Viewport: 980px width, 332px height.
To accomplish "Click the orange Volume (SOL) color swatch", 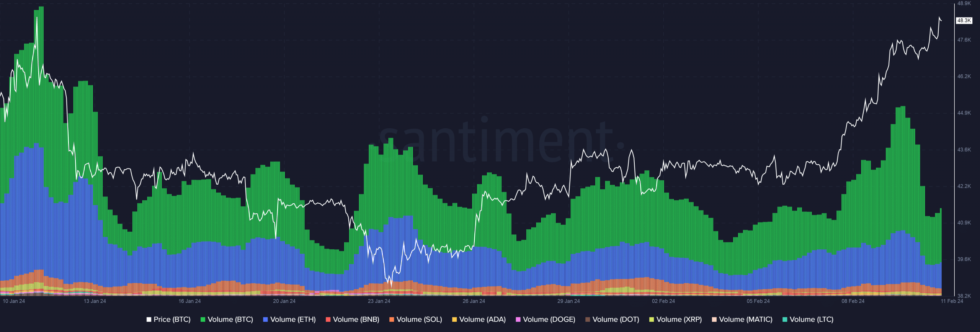I will pyautogui.click(x=392, y=319).
